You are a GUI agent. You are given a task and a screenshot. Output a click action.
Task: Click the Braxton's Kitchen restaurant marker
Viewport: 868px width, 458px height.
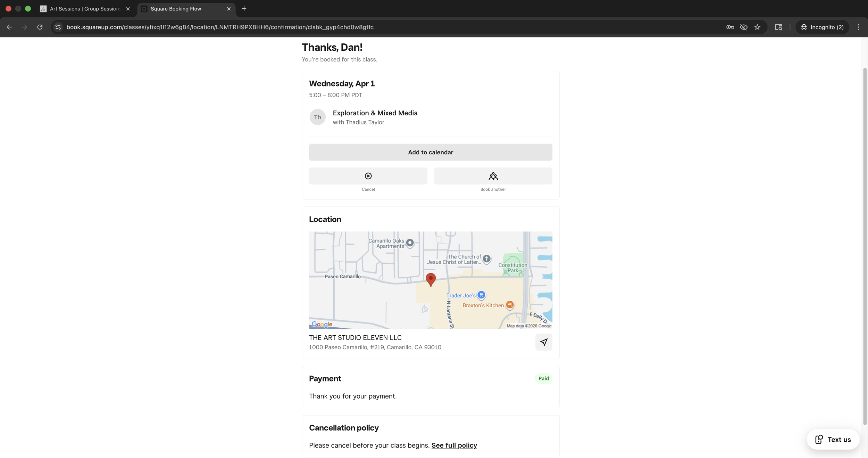coord(509,305)
